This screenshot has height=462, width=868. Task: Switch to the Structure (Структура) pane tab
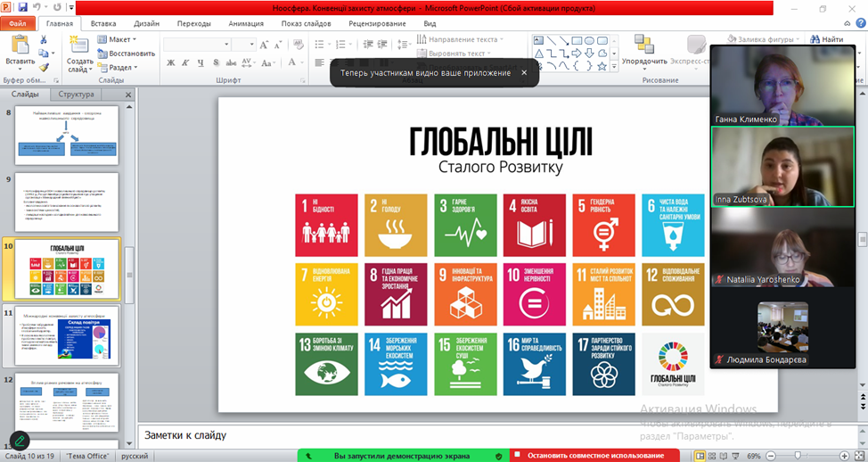(x=76, y=94)
